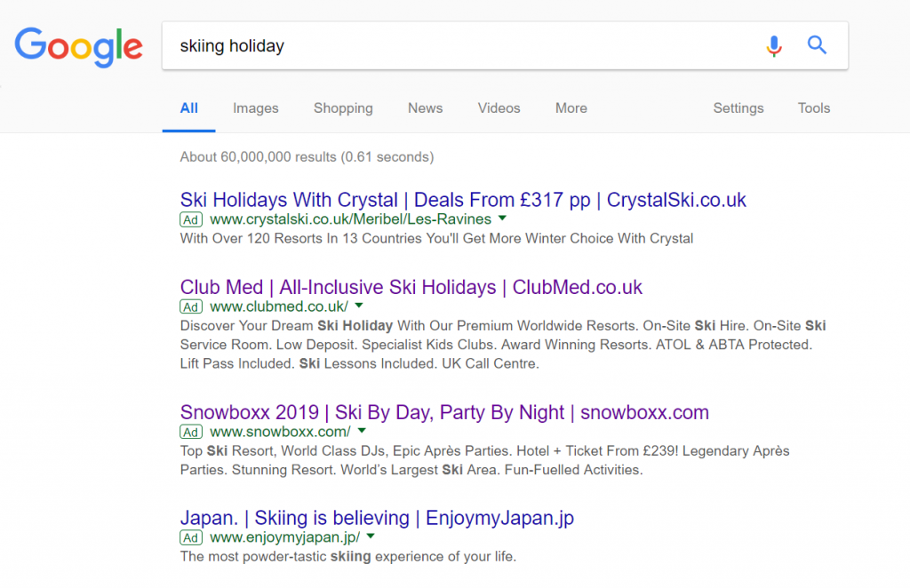Viewport: 910px width, 588px height.
Task: Expand dropdown arrow next to enjoymyjapan.jp URL
Action: (371, 536)
